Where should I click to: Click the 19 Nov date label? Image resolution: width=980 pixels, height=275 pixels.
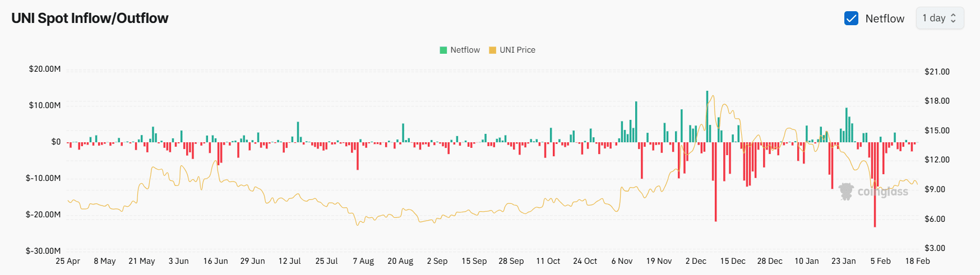659,261
